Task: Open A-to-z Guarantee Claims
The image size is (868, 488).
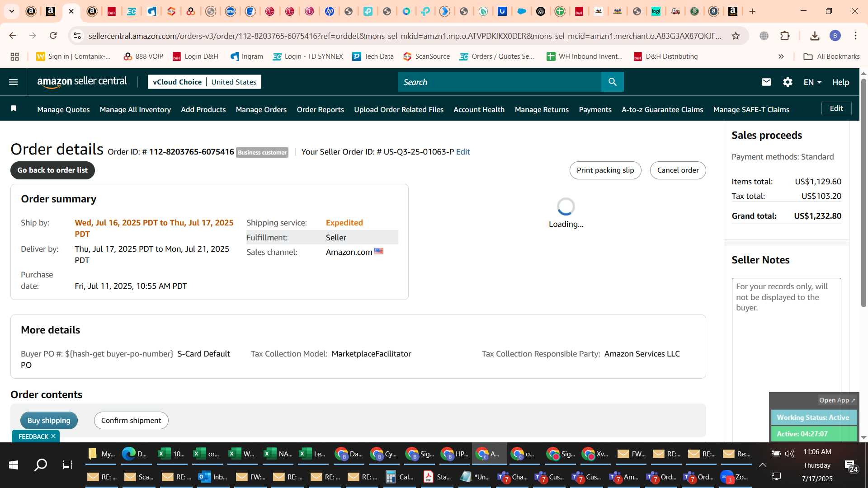Action: tap(662, 109)
